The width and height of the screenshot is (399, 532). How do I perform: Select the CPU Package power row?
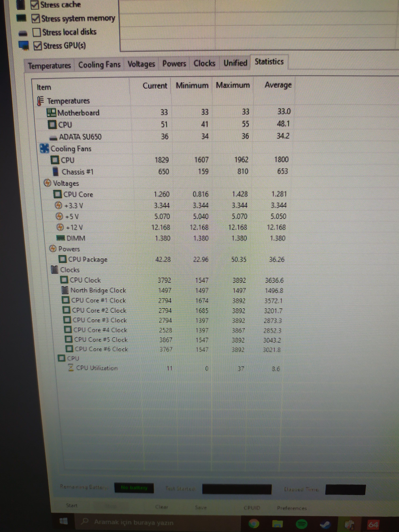(x=88, y=259)
